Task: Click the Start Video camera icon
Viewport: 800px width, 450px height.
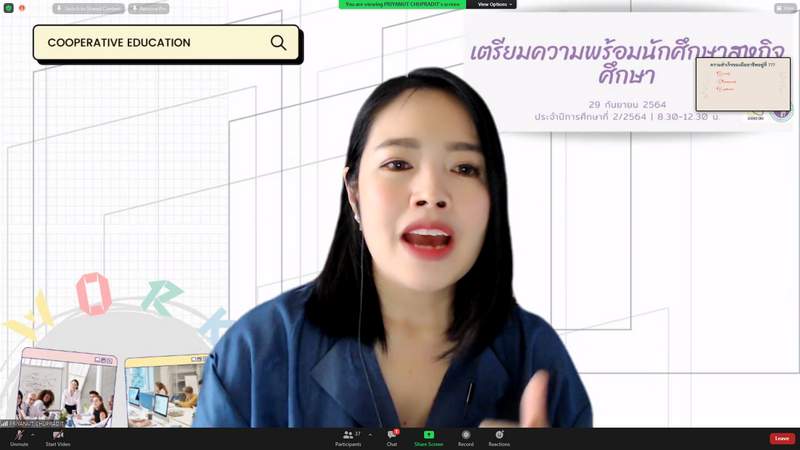Action: point(57,435)
